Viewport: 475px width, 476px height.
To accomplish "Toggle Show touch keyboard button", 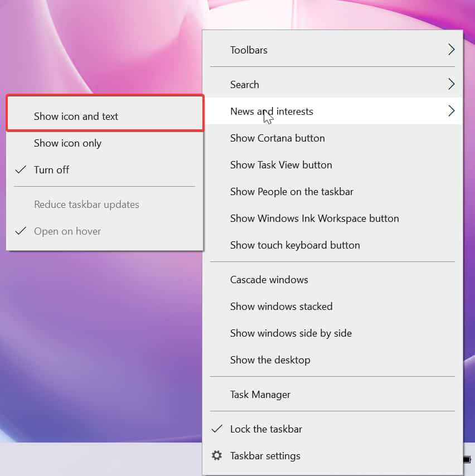I will [x=333, y=245].
